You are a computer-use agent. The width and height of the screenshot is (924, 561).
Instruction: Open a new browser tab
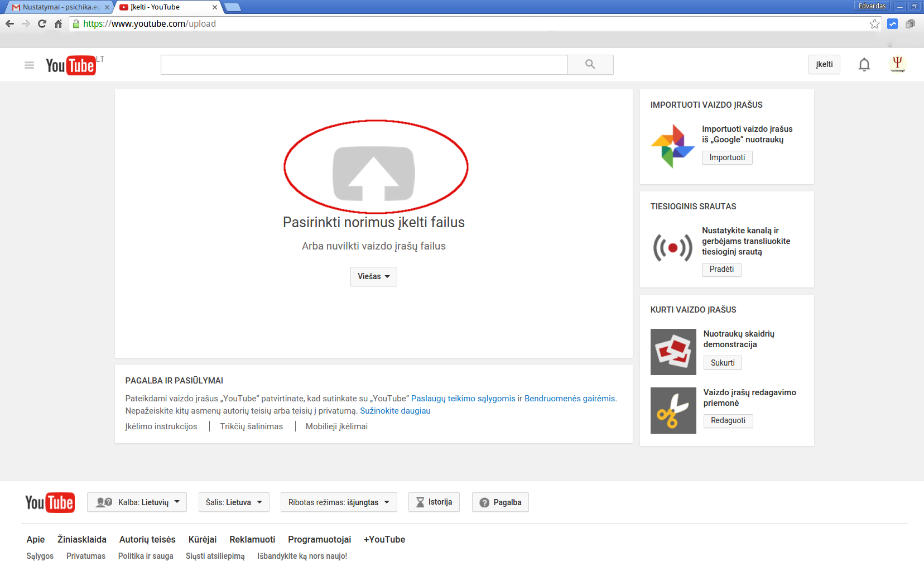233,7
